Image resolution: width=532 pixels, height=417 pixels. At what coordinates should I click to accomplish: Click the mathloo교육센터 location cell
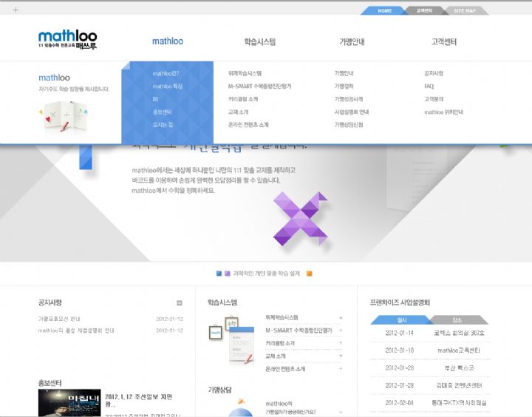point(459,350)
